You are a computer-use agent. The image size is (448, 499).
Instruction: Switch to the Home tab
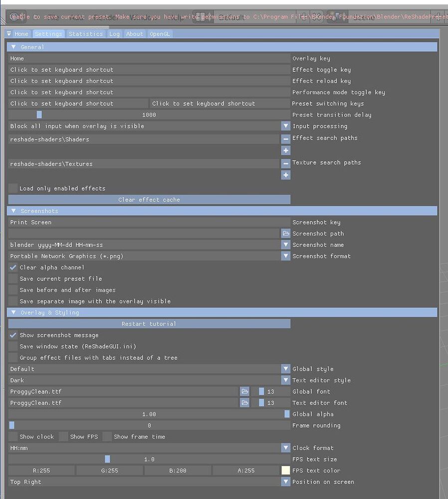click(x=21, y=34)
